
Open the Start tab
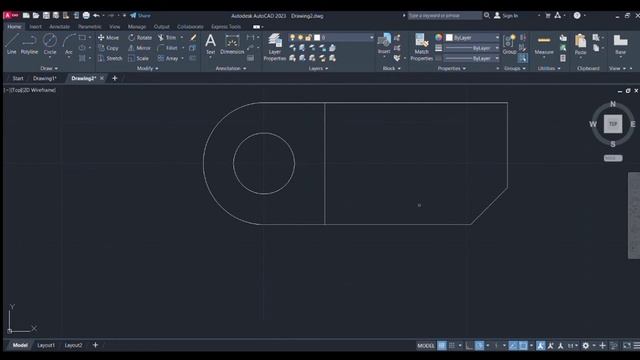tap(18, 78)
